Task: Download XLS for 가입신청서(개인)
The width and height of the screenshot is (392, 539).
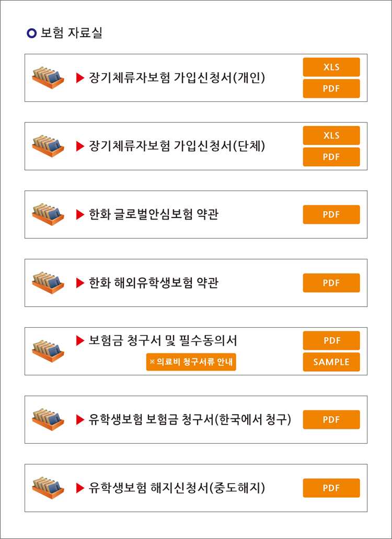Action: (331, 67)
